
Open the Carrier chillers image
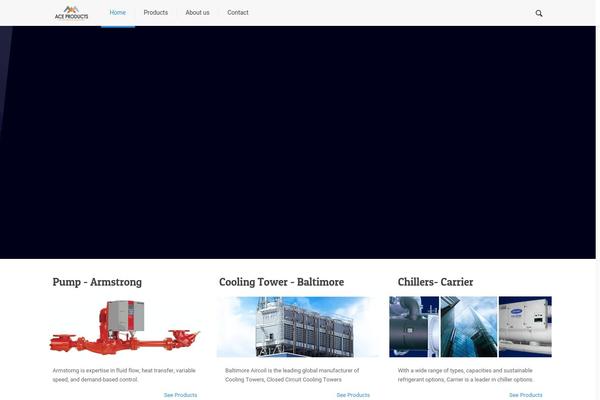click(x=470, y=327)
